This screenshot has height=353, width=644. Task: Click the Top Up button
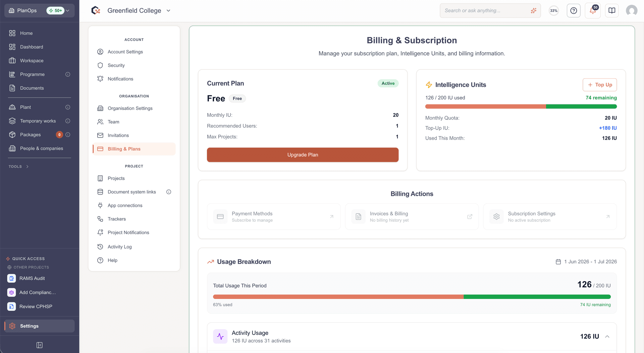click(x=600, y=85)
